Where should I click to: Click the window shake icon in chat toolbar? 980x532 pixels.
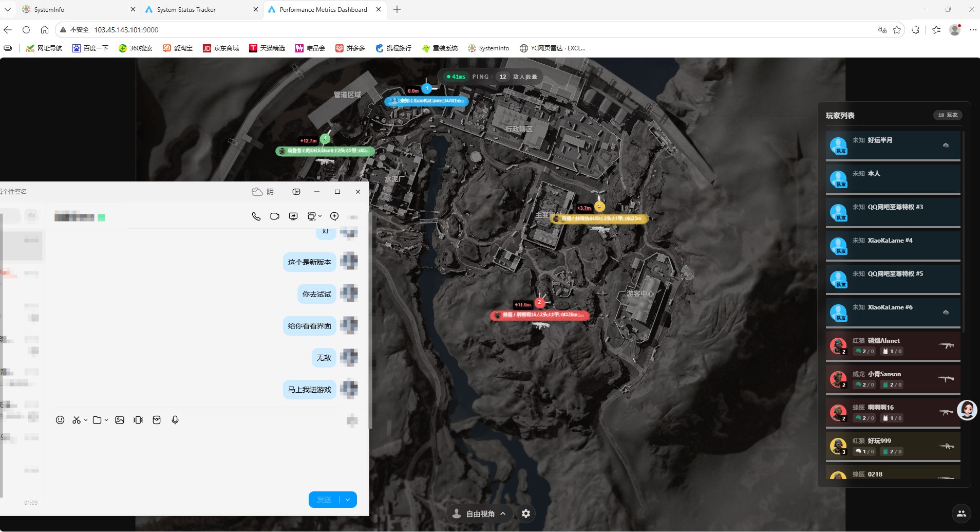[138, 420]
